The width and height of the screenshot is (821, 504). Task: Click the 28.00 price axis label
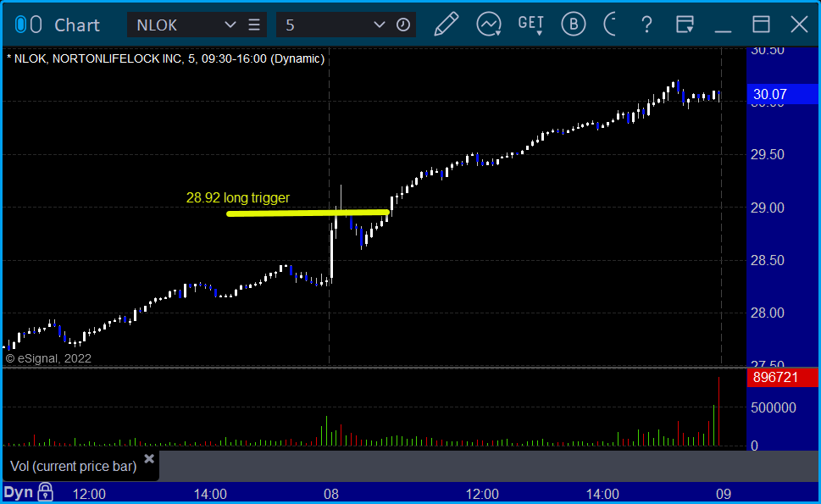pos(768,313)
